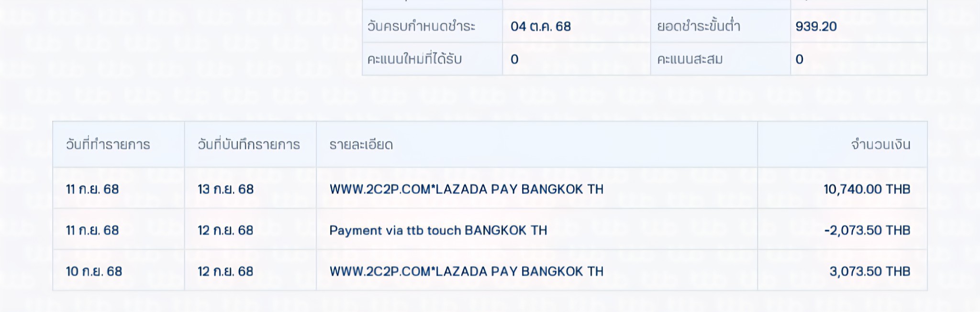Click the วันครบกำหนดชำระ label

[x=421, y=26]
